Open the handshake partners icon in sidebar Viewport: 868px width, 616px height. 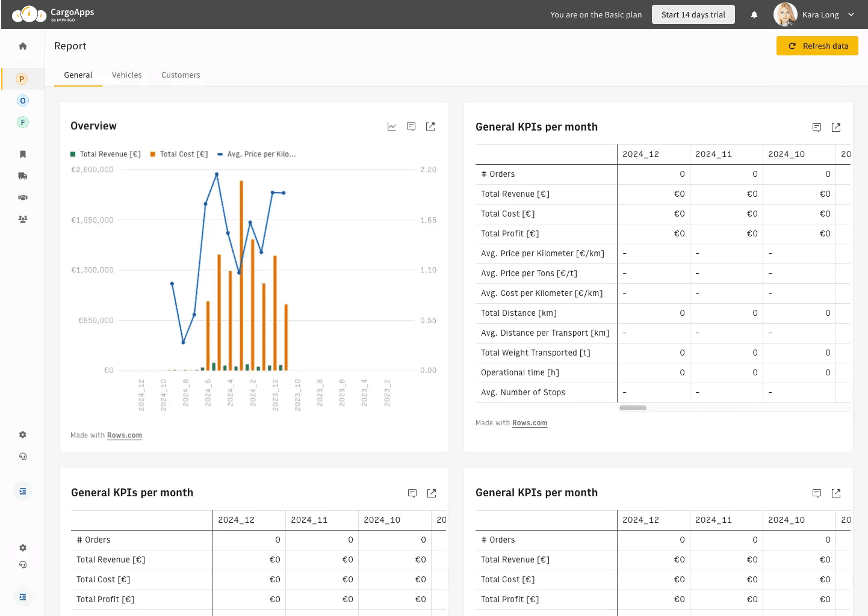[x=23, y=197]
